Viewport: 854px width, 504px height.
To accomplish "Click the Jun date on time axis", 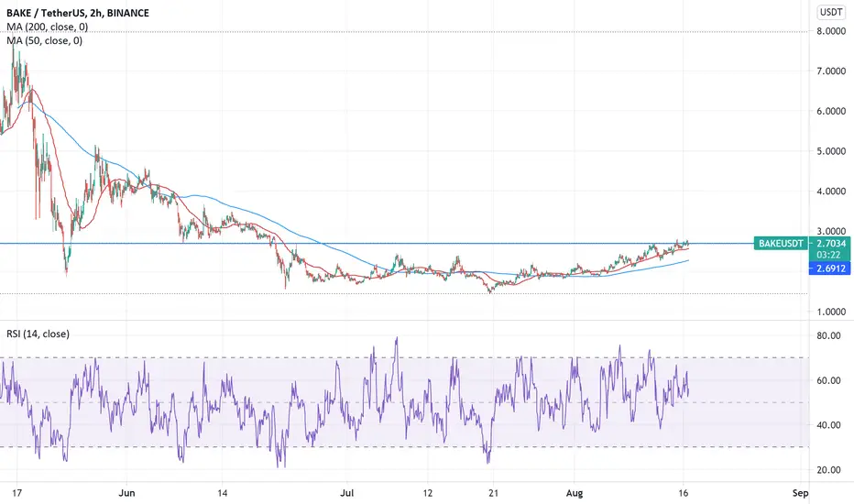I will pos(126,493).
